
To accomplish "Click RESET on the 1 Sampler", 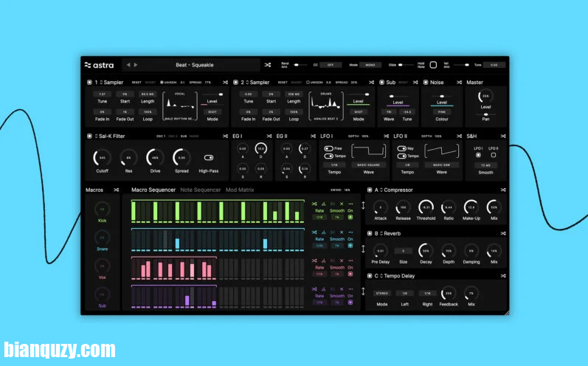I will 136,82.
